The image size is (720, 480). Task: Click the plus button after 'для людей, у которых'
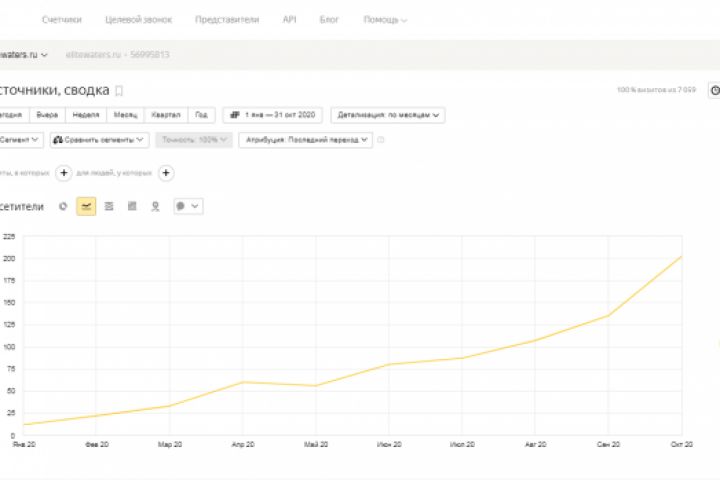(167, 173)
